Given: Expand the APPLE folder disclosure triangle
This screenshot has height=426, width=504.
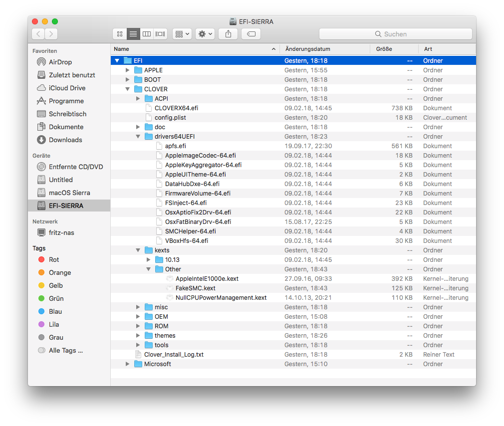Looking at the screenshot, I should click(128, 70).
